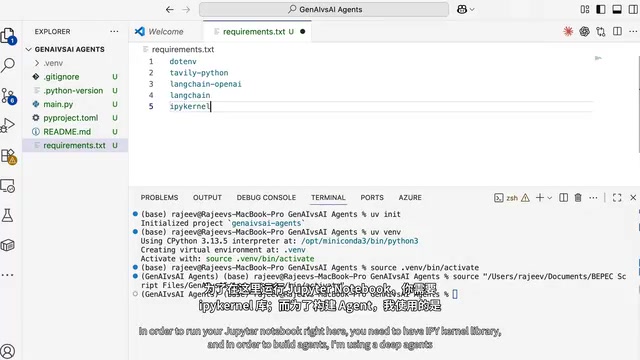Click the 'langchain-openai' line in editor
The width and height of the screenshot is (640, 360).
click(x=205, y=84)
